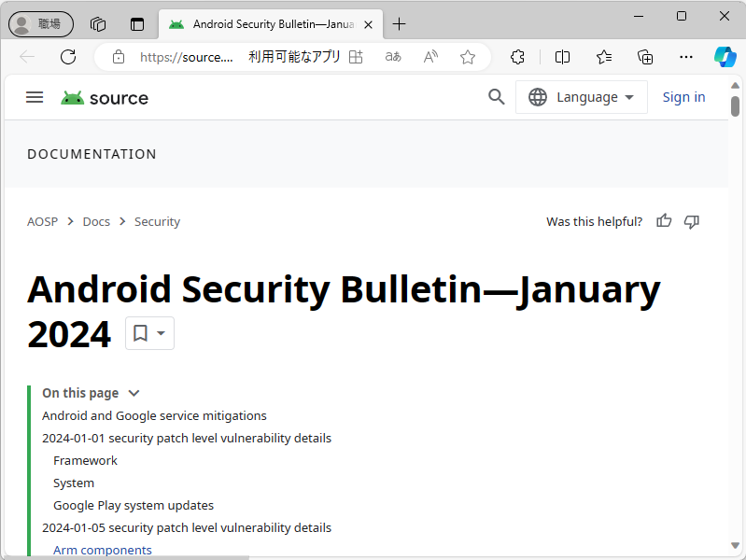Open the hamburger navigation menu
Screen dimensions: 746x560
[x=35, y=98]
